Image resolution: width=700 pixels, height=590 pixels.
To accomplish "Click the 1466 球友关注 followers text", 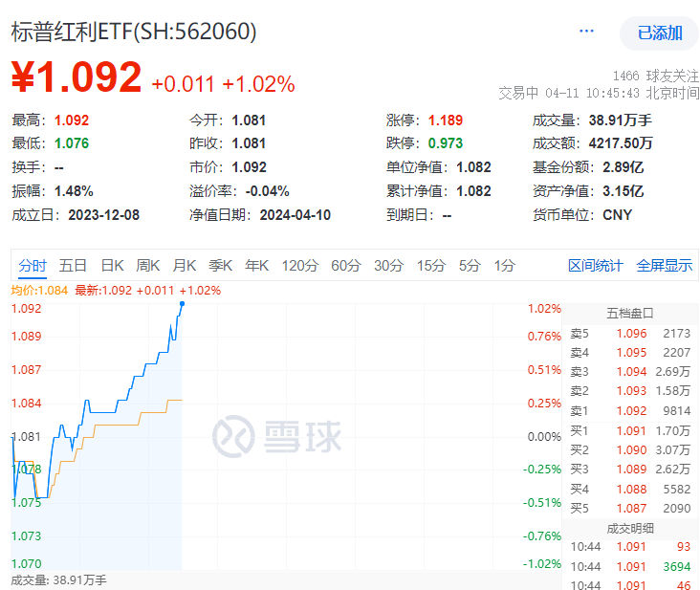I will pos(655,76).
